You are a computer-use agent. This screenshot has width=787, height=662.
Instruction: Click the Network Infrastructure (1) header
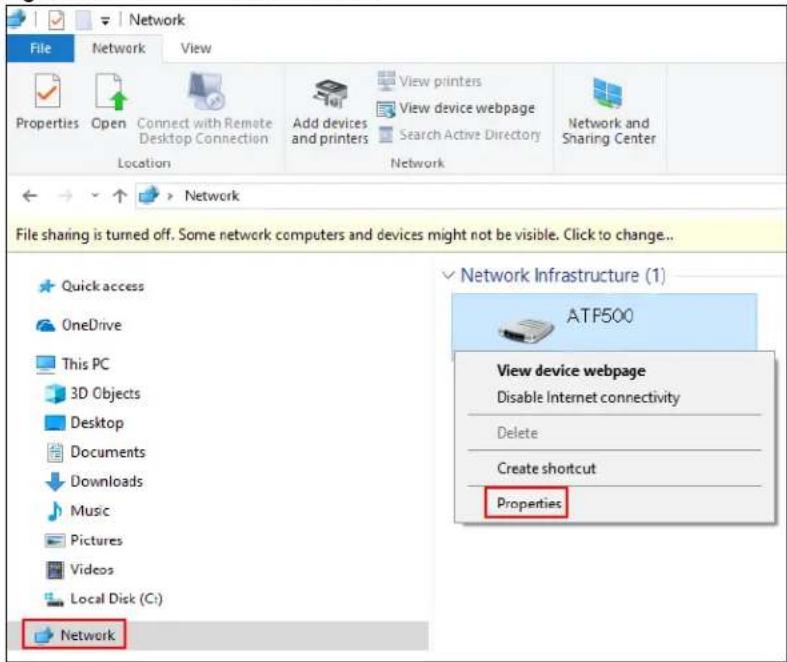tap(563, 275)
